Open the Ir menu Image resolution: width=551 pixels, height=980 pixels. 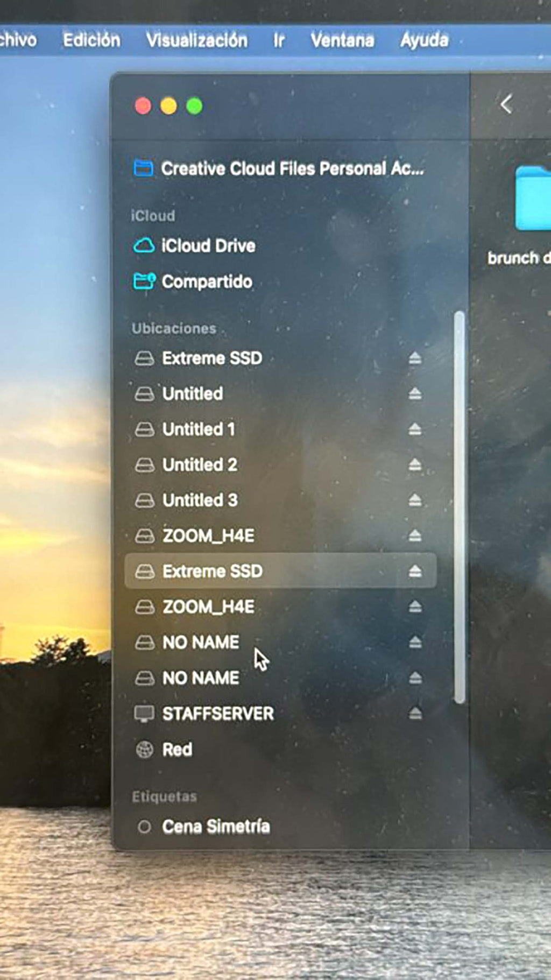(279, 40)
